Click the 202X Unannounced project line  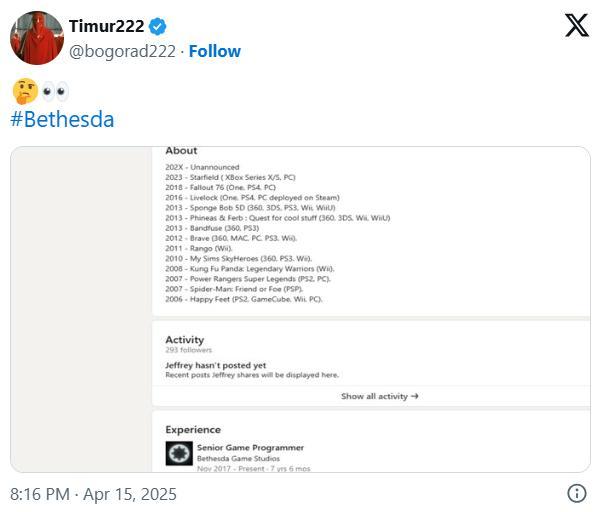tap(202, 167)
